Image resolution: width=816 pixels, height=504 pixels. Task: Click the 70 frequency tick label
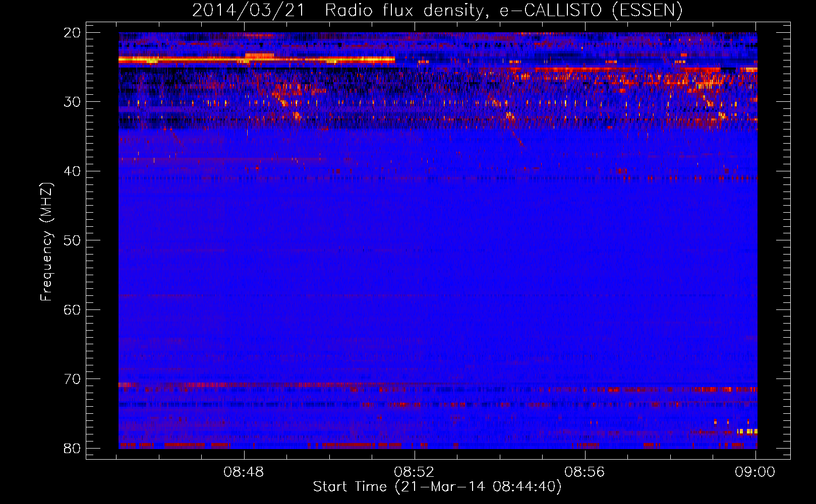[72, 379]
